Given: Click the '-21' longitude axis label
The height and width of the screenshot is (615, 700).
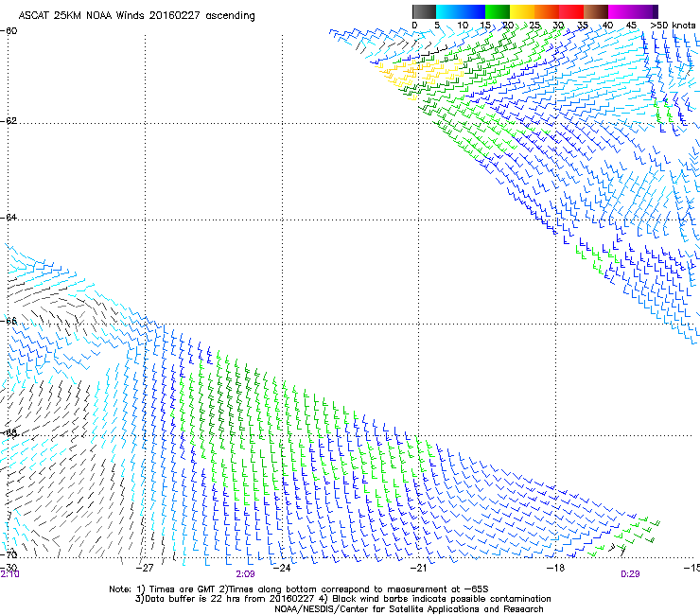Looking at the screenshot, I should [418, 568].
